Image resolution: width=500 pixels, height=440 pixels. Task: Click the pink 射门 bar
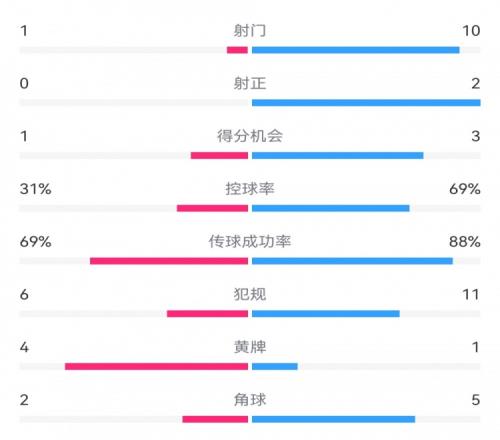[x=237, y=50]
